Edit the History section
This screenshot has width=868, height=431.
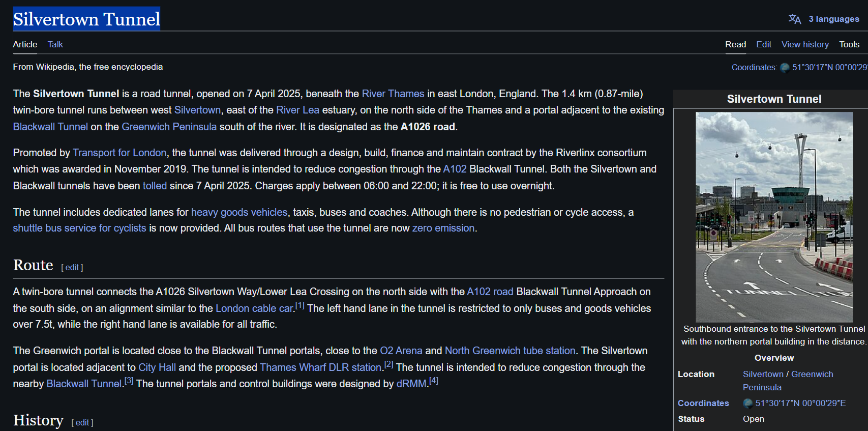pos(82,422)
